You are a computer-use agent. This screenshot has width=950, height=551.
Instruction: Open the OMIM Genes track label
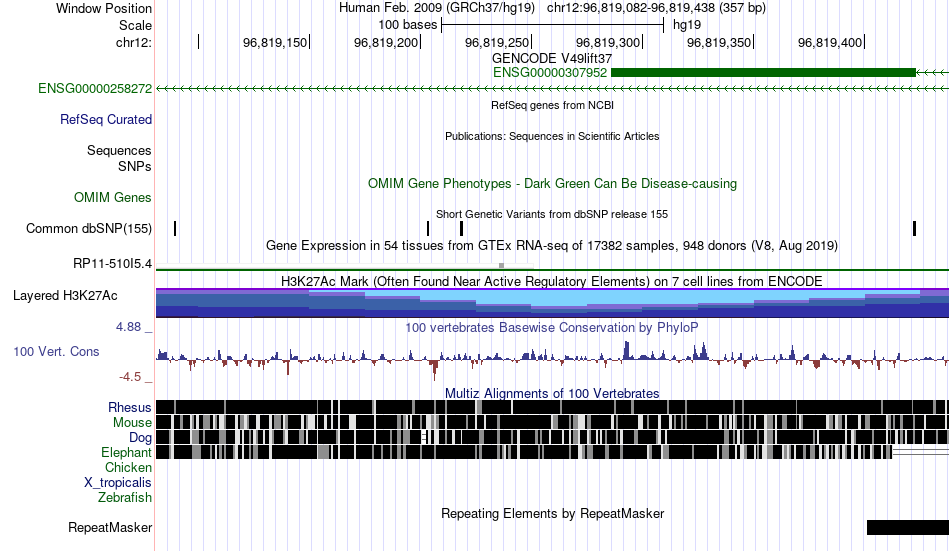click(113, 198)
